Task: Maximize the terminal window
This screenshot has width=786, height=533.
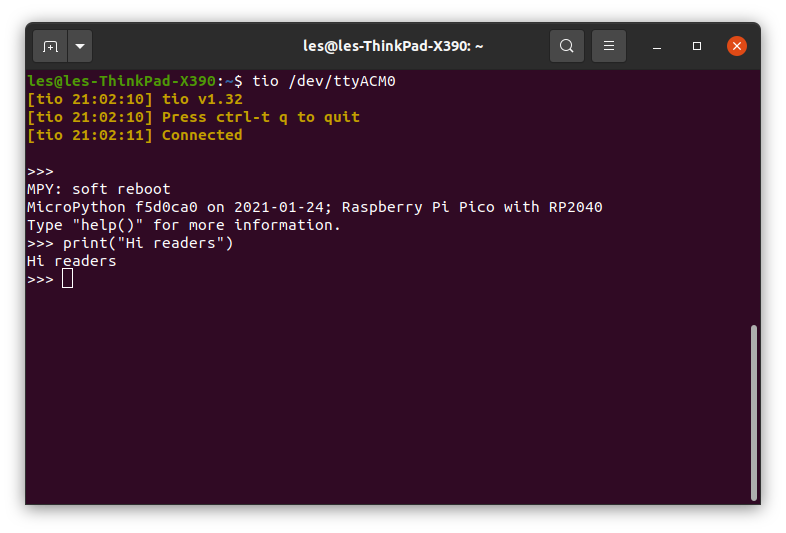Action: pyautogui.click(x=697, y=46)
